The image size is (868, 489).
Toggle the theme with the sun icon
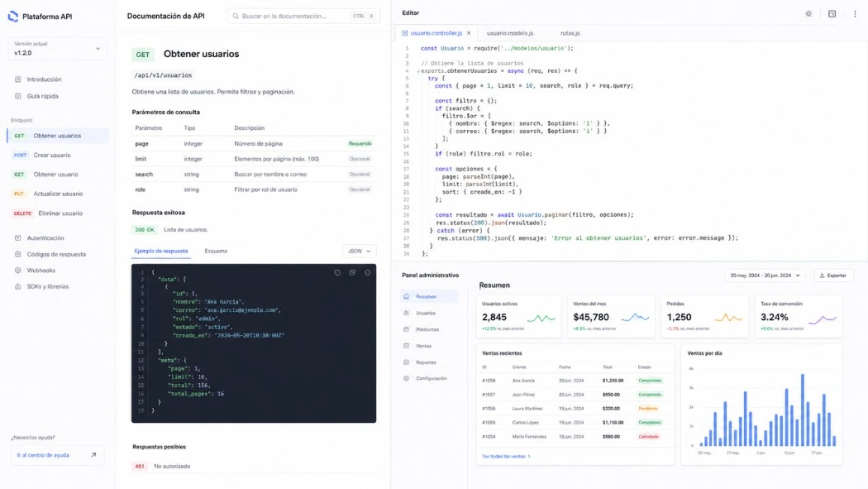click(808, 13)
